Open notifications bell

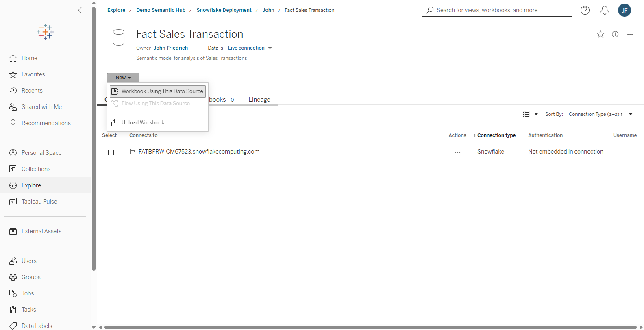pyautogui.click(x=605, y=10)
